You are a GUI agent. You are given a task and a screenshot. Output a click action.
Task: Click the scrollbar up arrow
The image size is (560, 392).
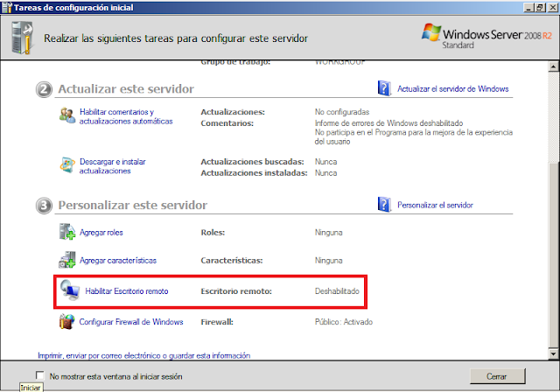[x=553, y=66]
